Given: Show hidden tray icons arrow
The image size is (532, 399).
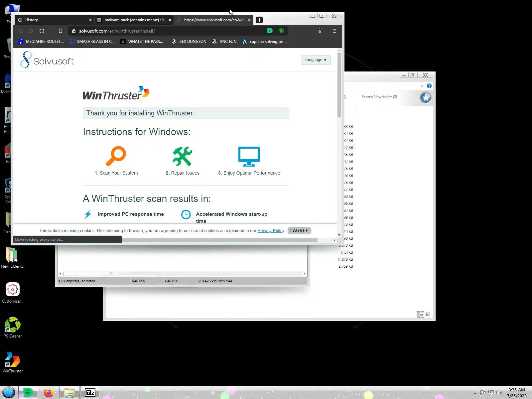Looking at the screenshot, I should (x=475, y=393).
